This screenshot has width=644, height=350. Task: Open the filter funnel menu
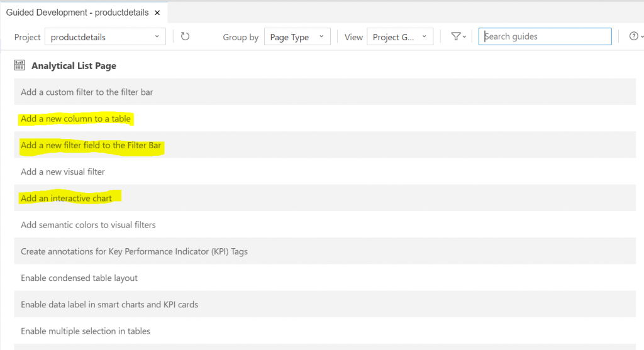[x=458, y=36]
